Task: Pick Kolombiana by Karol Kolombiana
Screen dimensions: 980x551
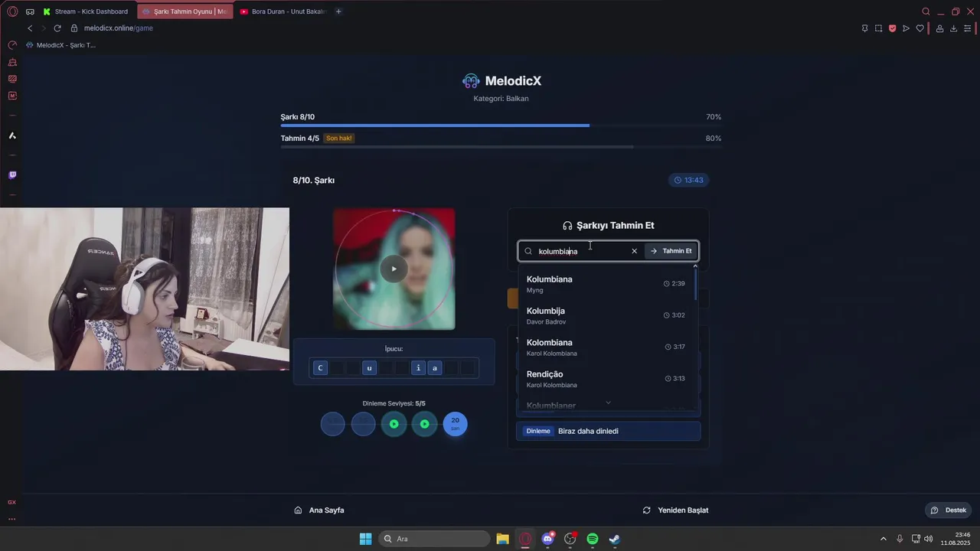Action: [606, 347]
